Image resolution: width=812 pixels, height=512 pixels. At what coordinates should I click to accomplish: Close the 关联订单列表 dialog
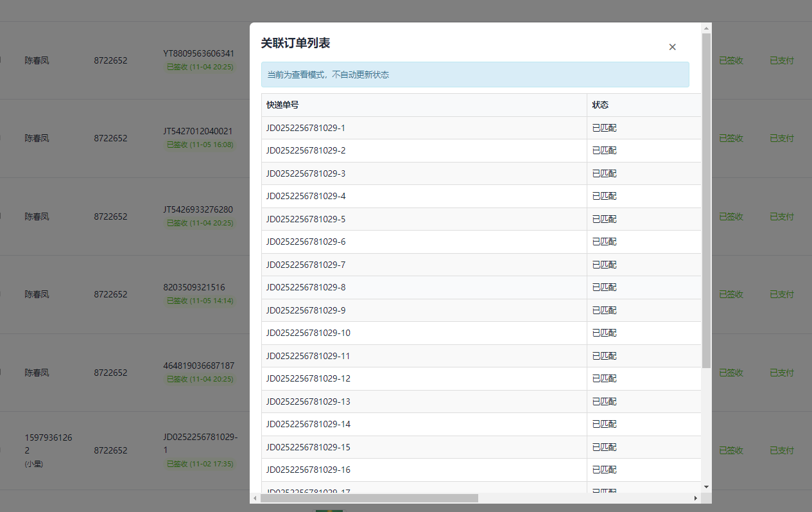click(672, 47)
